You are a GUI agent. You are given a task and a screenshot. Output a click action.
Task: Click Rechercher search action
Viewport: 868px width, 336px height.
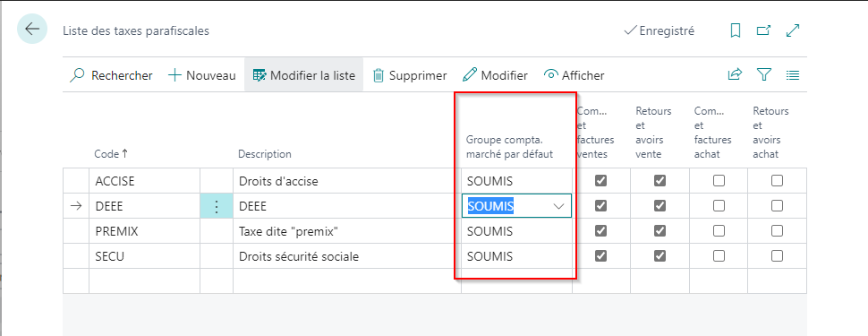[111, 75]
